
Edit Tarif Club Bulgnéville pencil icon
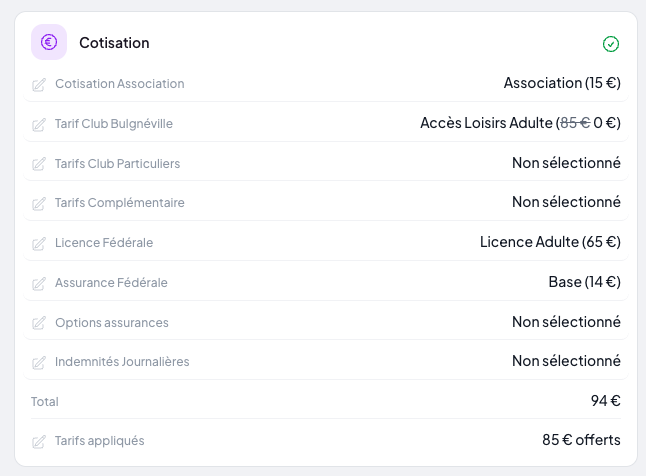(x=39, y=124)
